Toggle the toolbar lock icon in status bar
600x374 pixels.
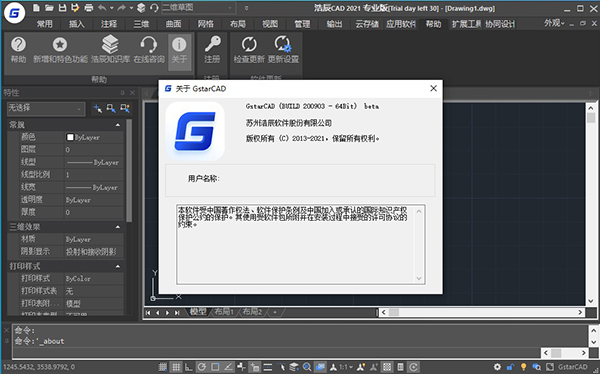(x=510, y=367)
